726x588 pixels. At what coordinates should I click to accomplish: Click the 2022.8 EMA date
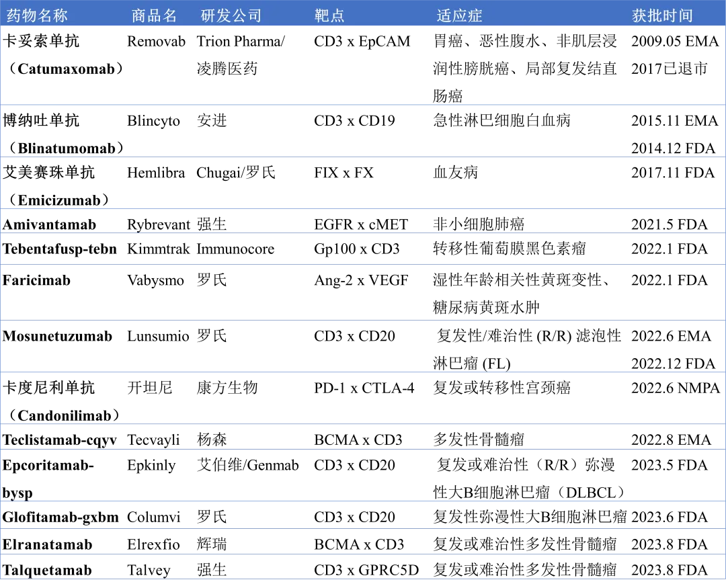tap(671, 440)
